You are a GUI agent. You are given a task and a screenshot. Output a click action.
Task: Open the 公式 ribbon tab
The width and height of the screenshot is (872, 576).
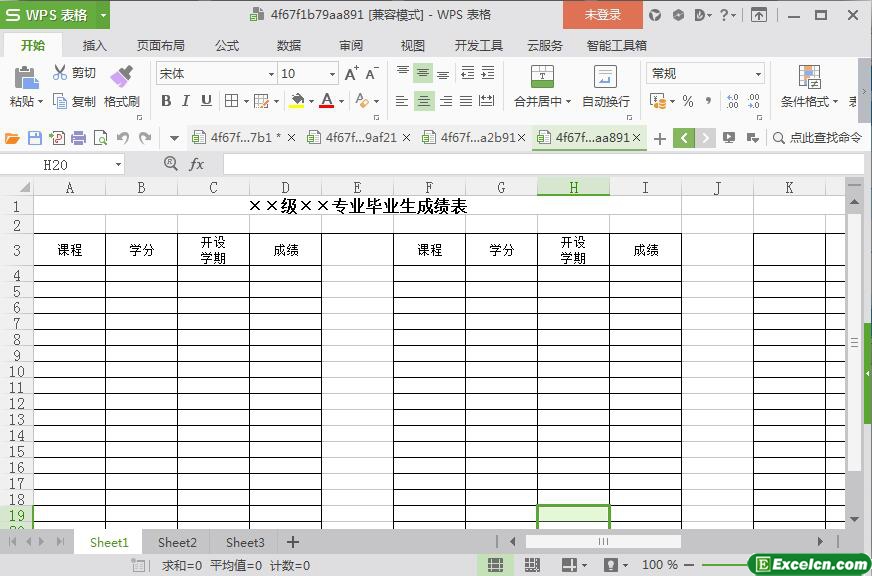pos(227,46)
